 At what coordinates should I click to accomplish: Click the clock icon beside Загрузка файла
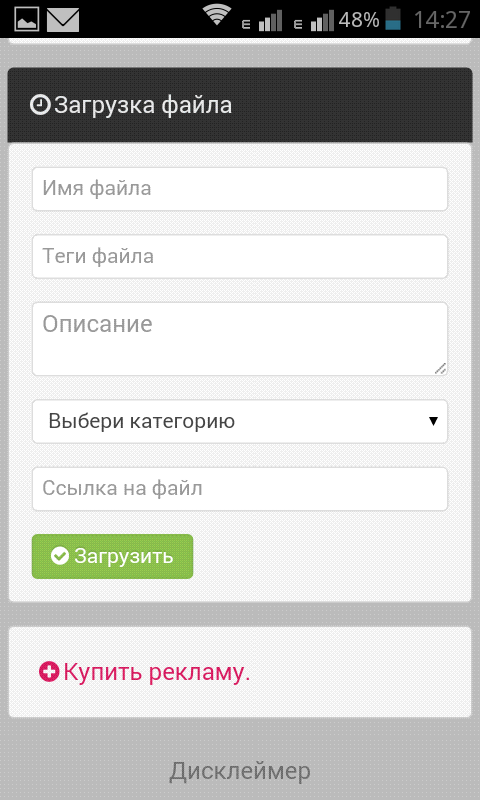pos(40,105)
